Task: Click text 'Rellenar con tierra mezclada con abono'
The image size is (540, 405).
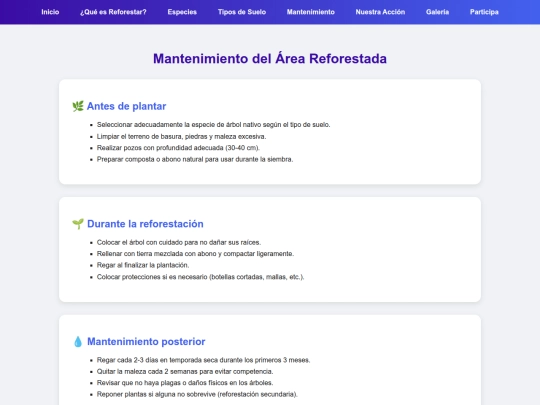Action: [157, 254]
